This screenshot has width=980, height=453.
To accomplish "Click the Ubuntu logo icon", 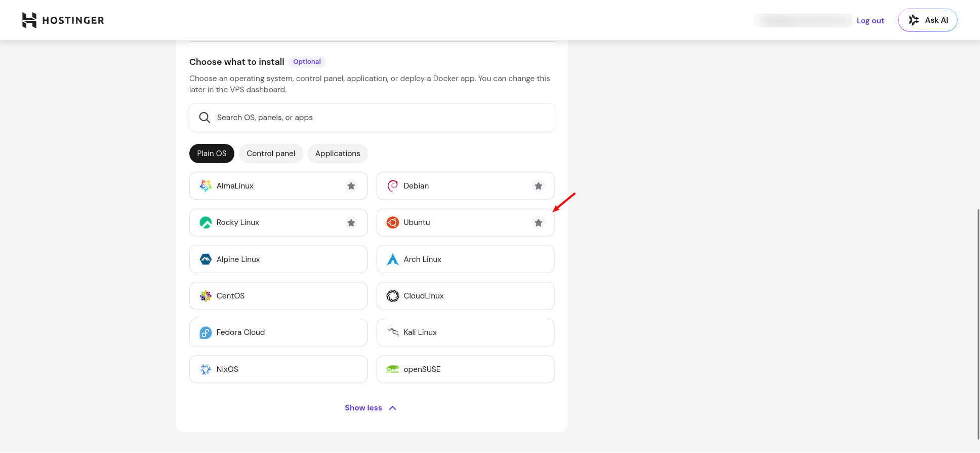I will [x=393, y=222].
